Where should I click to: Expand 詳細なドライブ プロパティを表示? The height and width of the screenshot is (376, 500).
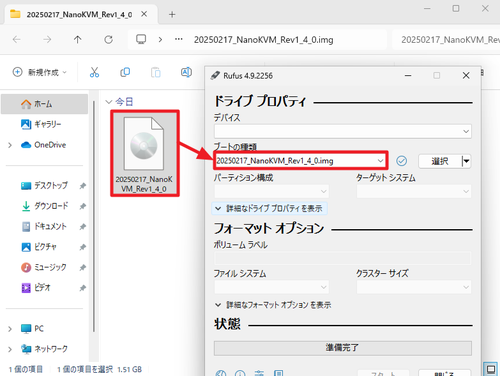click(x=270, y=209)
